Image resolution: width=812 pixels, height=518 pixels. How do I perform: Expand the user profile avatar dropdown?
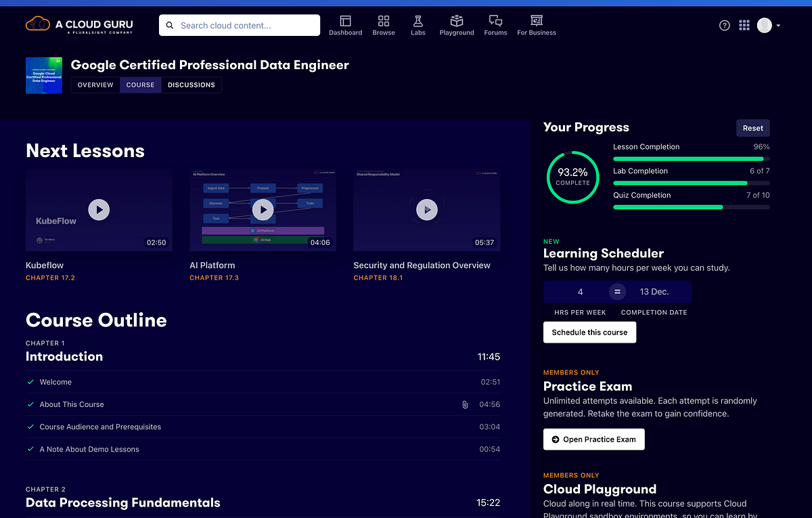[769, 26]
